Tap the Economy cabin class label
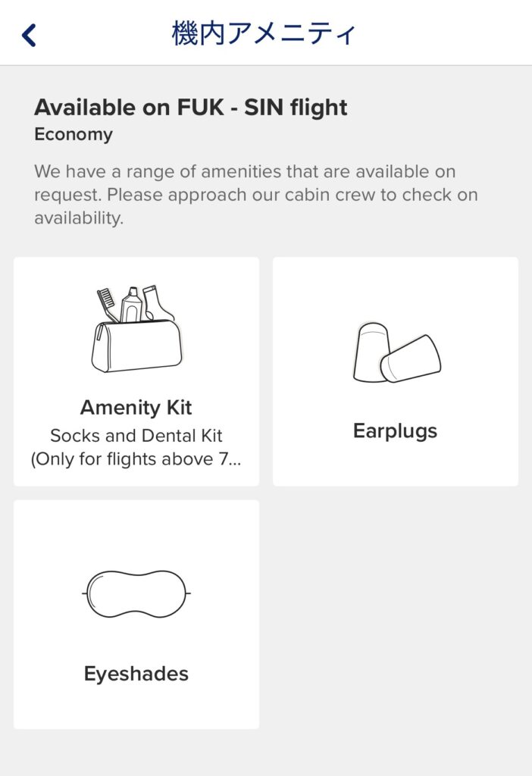This screenshot has width=532, height=776. 74,135
